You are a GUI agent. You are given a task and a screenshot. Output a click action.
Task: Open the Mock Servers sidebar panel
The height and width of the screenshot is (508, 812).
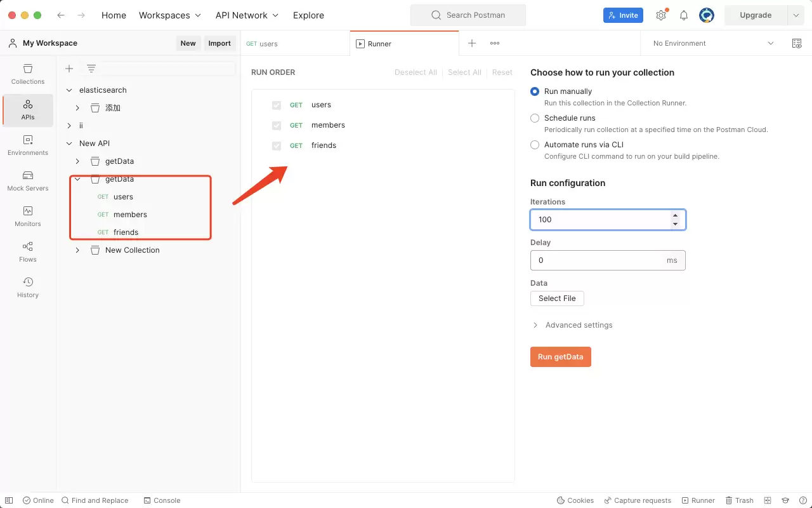(x=28, y=181)
